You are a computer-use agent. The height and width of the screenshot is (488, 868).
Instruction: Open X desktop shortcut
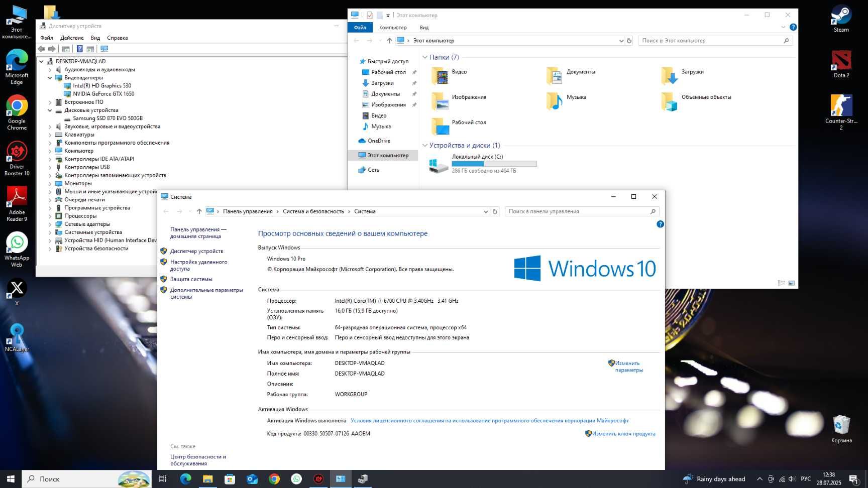pyautogui.click(x=17, y=292)
